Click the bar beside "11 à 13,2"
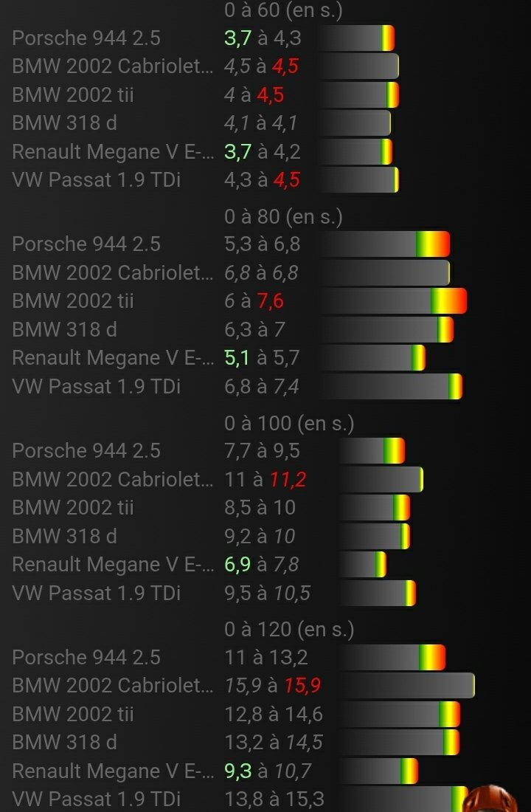 (x=392, y=657)
